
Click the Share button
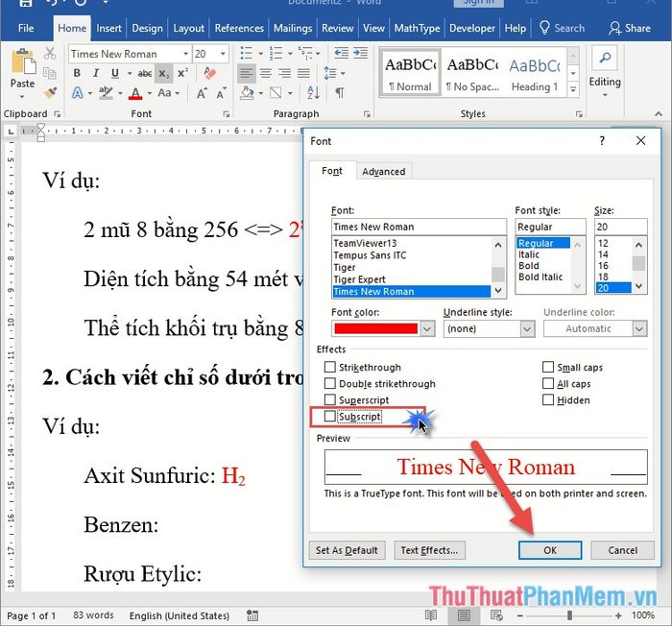pos(630,28)
